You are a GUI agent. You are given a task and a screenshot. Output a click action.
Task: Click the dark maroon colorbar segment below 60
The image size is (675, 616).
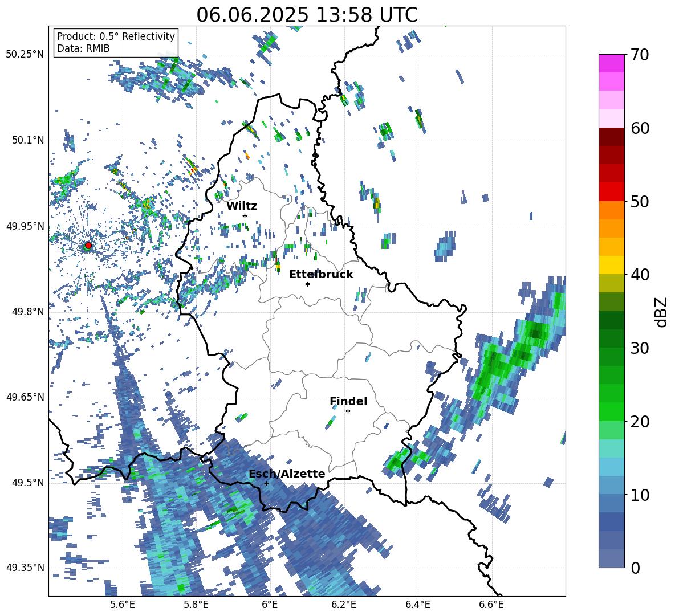point(611,137)
